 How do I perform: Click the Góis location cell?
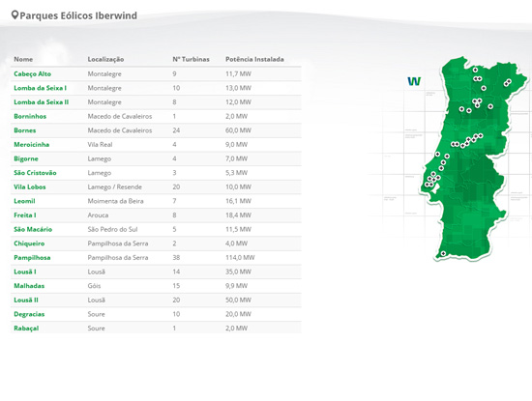[94, 286]
